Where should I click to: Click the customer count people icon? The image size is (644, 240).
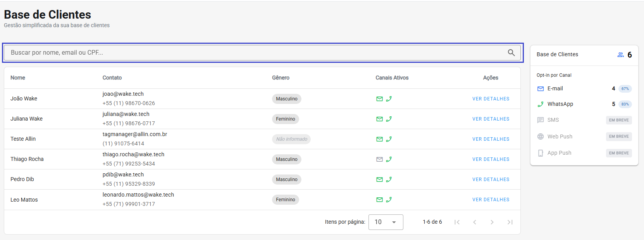620,55
